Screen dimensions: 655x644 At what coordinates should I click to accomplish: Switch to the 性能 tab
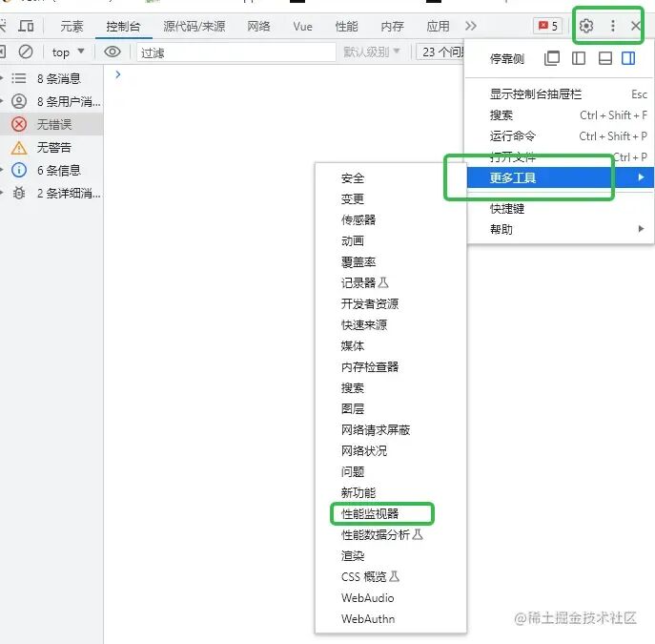346,27
